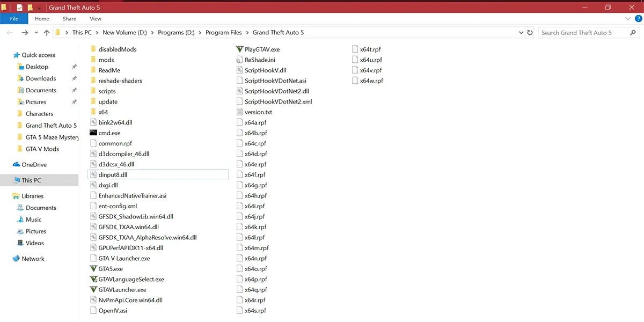644x322 pixels.
Task: Switch to the Share ribbon tab
Action: click(69, 19)
